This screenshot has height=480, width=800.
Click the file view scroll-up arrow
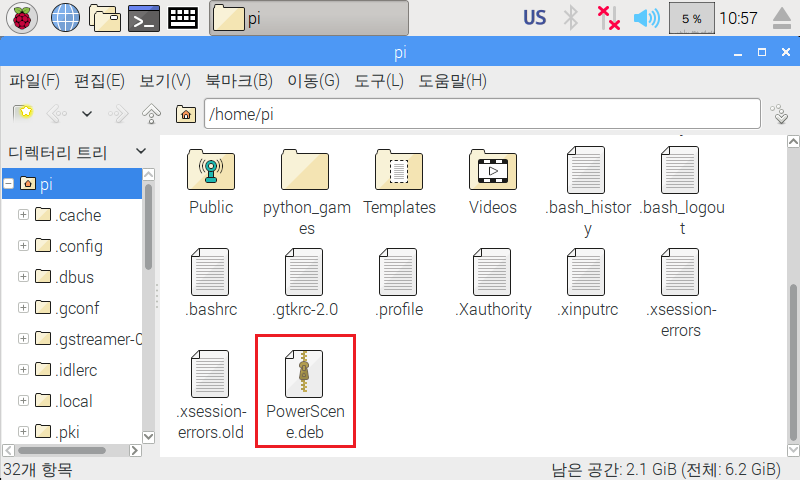tap(793, 141)
